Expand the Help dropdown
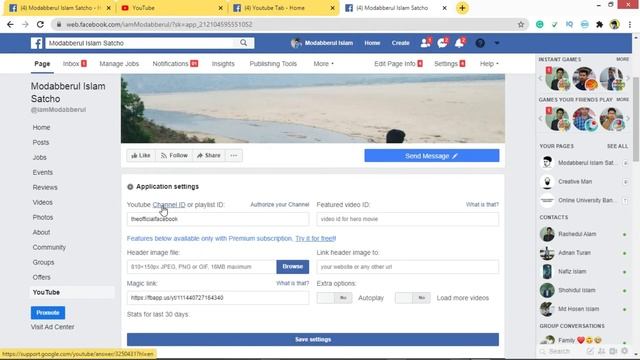The image size is (640, 360). click(x=489, y=64)
